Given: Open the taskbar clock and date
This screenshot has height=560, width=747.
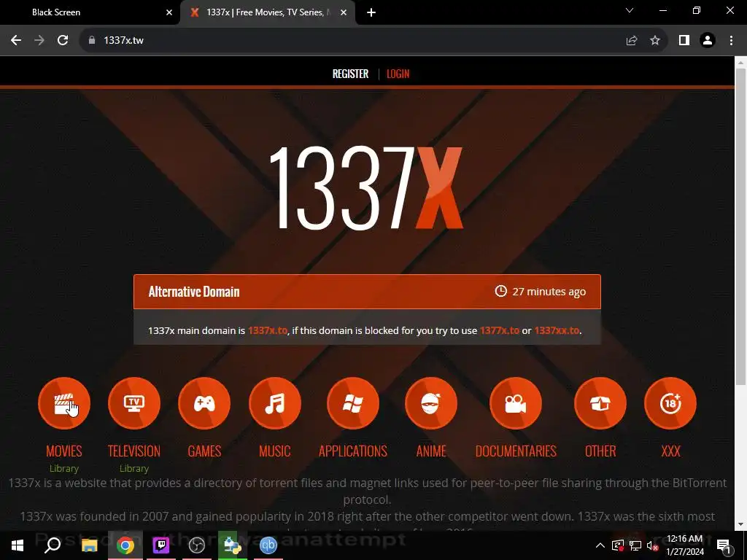Looking at the screenshot, I should [684, 545].
